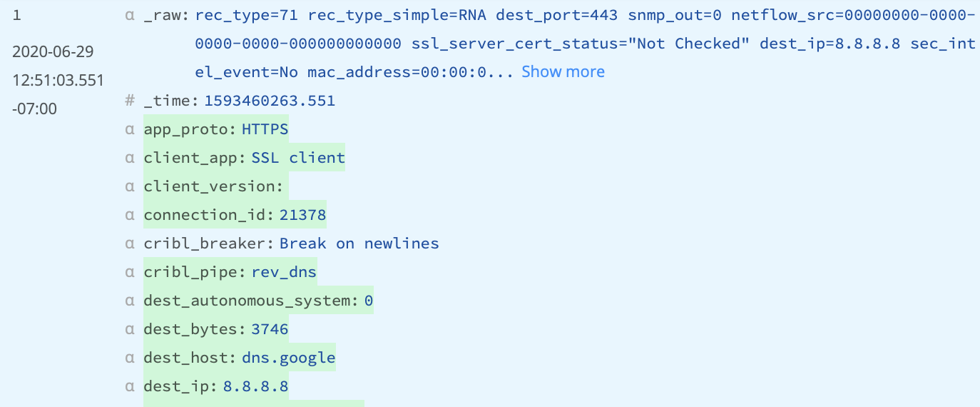Click the type icon next to dest_host
Screen dimensions: 980x407
tap(130, 358)
